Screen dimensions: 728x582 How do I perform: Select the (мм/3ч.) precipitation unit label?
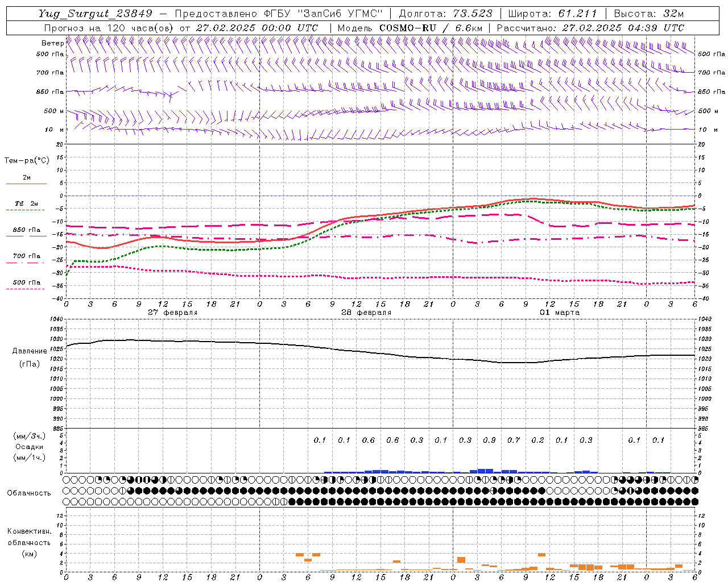tap(30, 436)
